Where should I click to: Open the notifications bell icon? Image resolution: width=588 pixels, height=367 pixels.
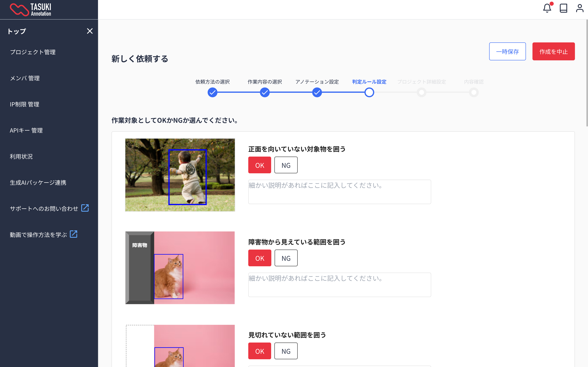547,8
